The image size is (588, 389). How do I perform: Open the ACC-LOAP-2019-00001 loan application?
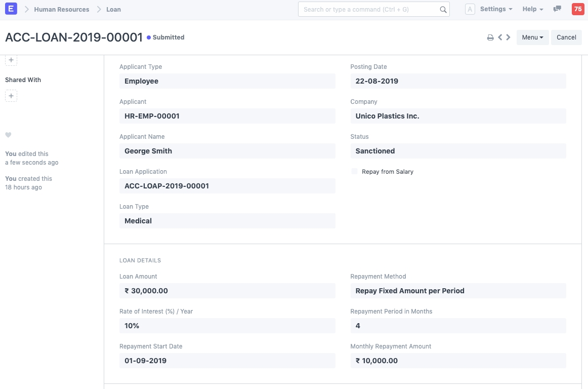pyautogui.click(x=167, y=186)
